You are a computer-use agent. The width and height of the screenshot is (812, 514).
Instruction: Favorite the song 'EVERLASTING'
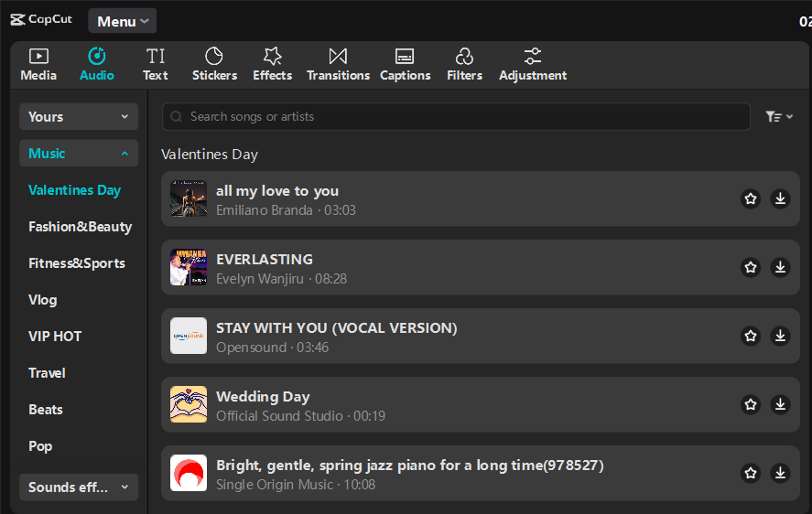click(751, 267)
